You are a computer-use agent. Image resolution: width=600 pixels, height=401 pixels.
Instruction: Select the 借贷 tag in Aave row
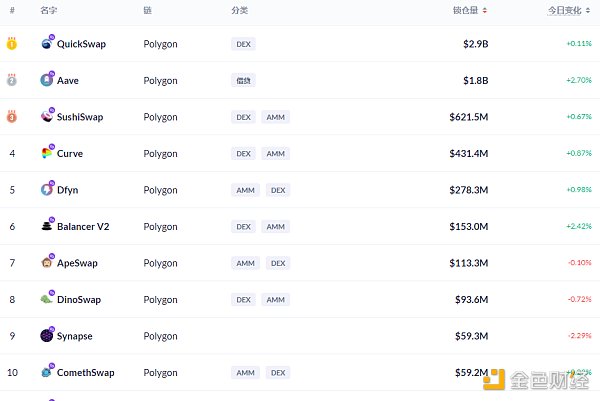tap(243, 80)
